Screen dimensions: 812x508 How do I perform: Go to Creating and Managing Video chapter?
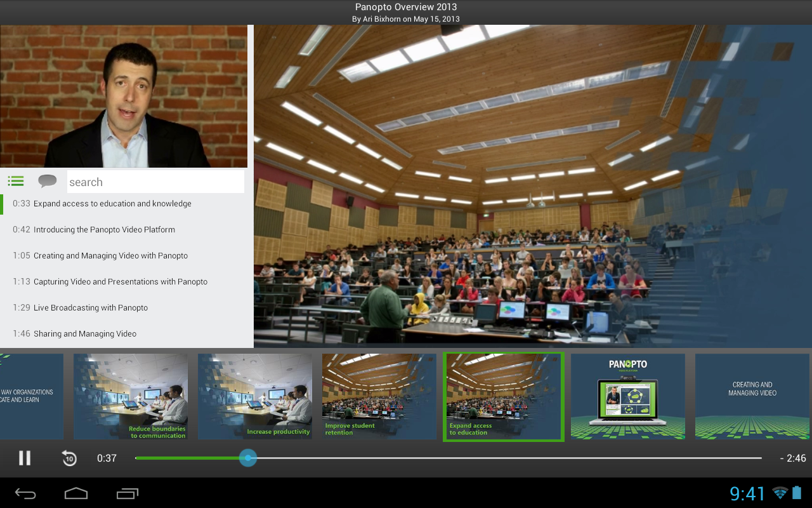[x=110, y=256]
